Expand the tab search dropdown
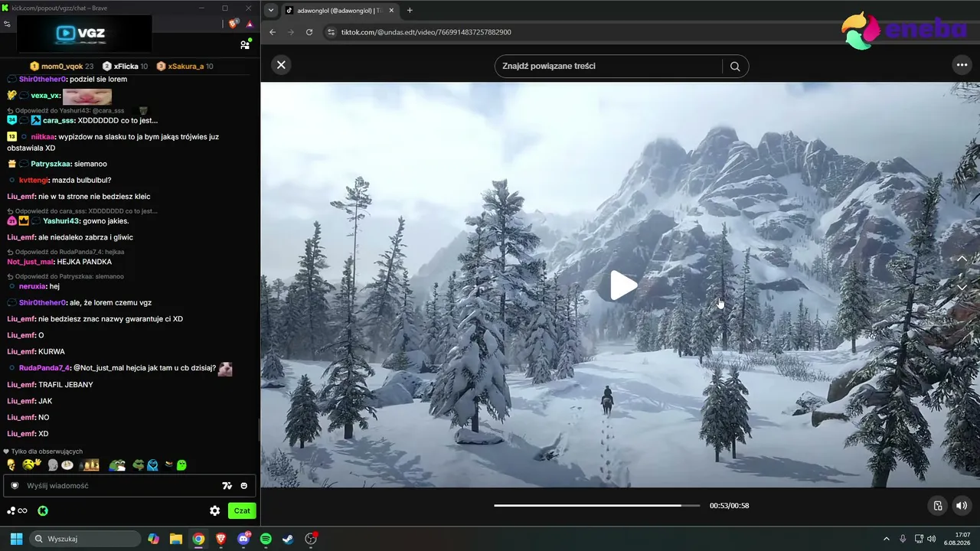The image size is (980, 551). (x=270, y=11)
